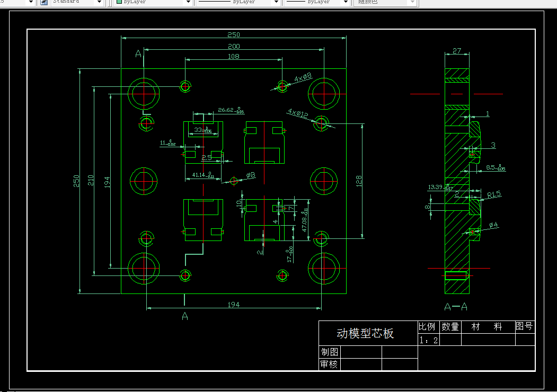Click the green ByLayer color swatch

[119, 2]
